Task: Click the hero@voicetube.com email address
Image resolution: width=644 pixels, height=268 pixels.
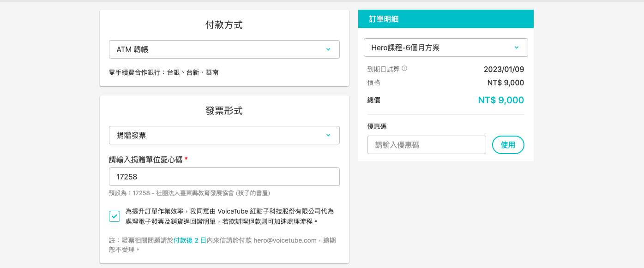Action: tap(285, 240)
